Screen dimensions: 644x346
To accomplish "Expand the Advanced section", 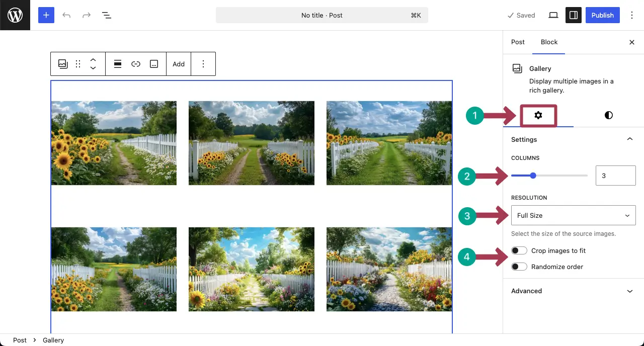I will [573, 291].
